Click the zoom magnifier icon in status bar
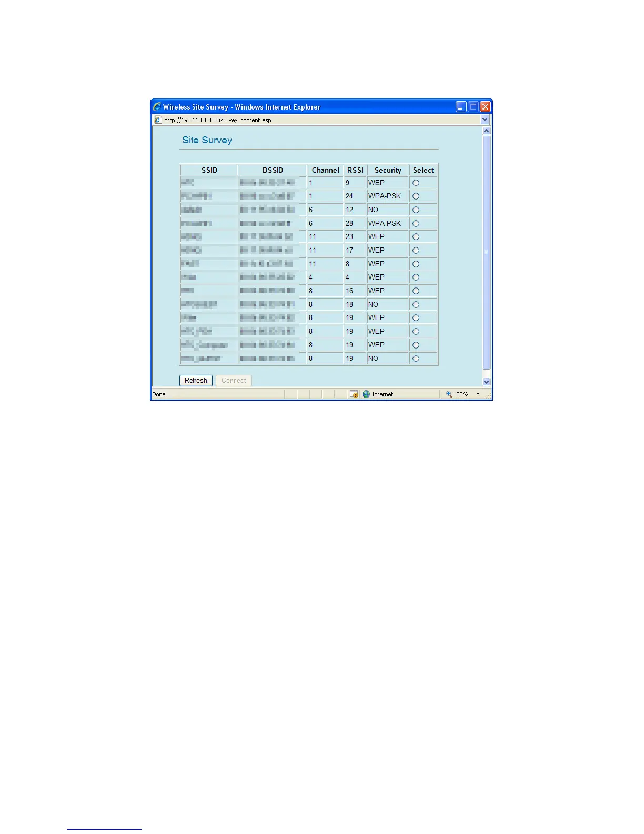 pyautogui.click(x=449, y=394)
